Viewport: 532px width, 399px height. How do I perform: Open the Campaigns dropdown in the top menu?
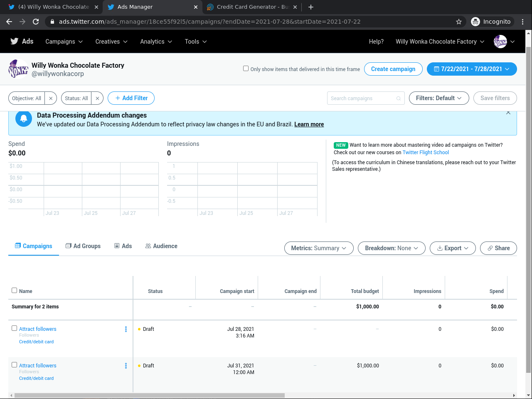click(64, 42)
